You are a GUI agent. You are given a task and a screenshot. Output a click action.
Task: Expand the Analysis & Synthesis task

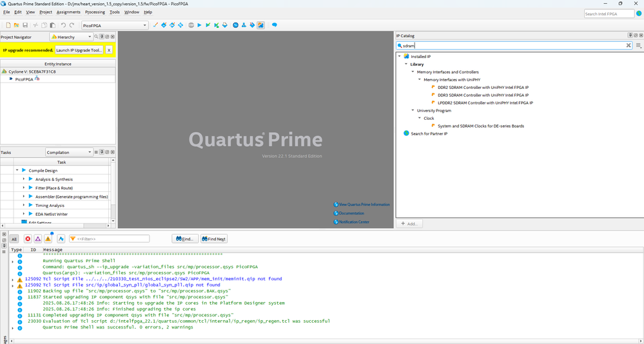click(x=24, y=179)
